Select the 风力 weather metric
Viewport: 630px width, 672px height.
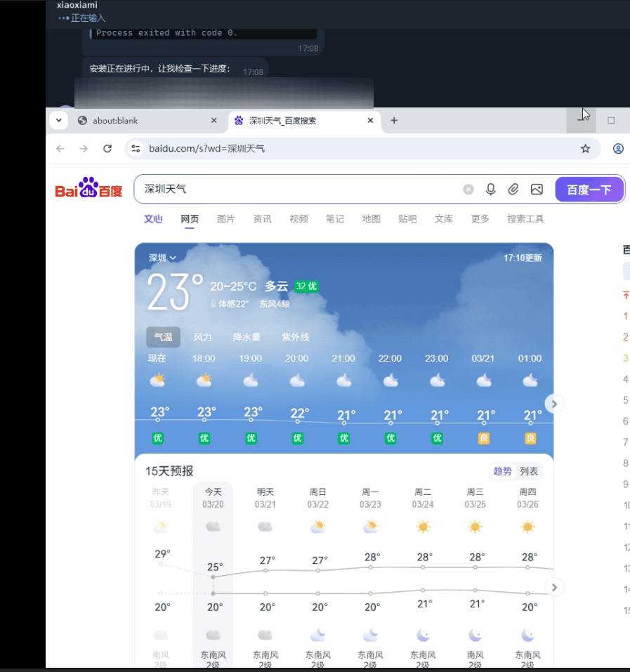(x=202, y=337)
